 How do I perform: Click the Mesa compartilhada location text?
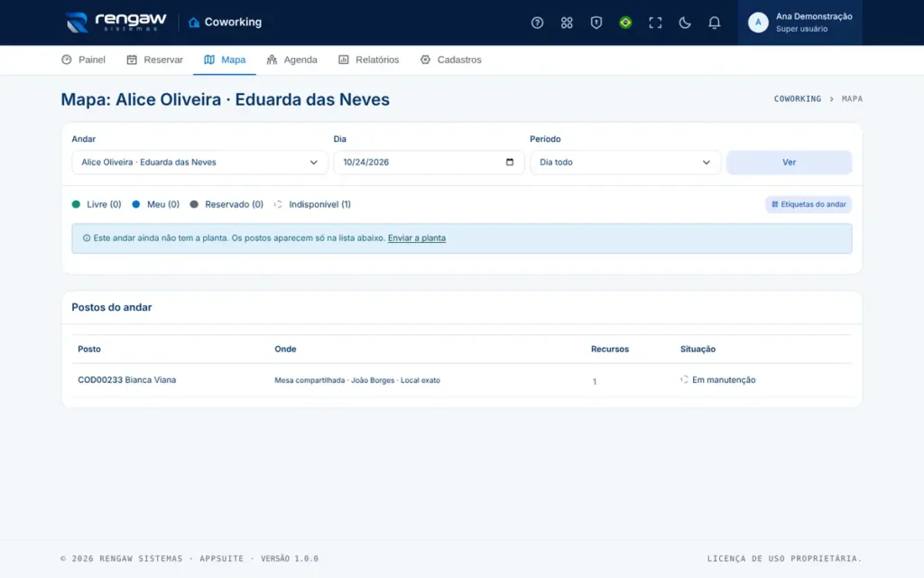(x=357, y=380)
